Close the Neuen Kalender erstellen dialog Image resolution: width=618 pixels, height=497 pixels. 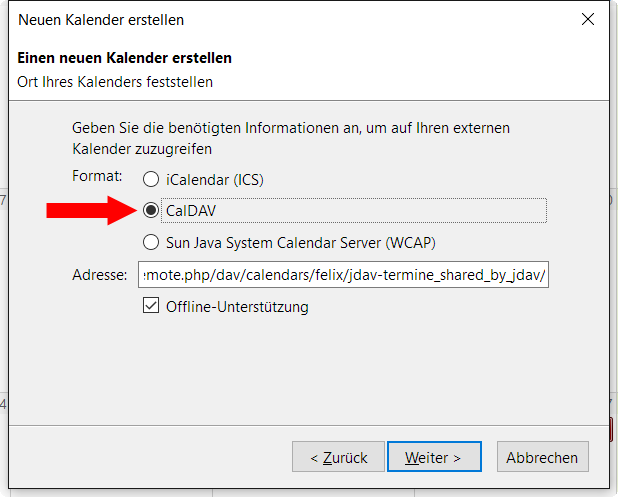coord(588,19)
